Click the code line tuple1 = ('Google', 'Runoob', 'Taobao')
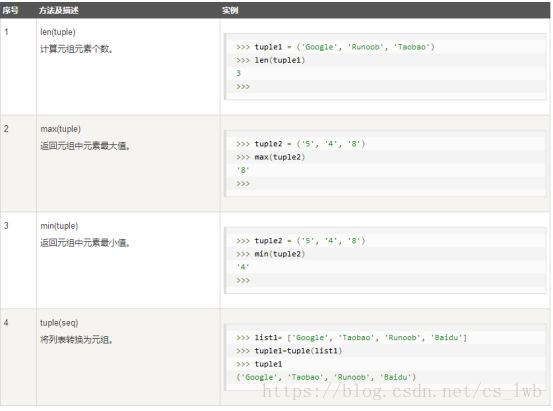553x411 pixels. (335, 47)
